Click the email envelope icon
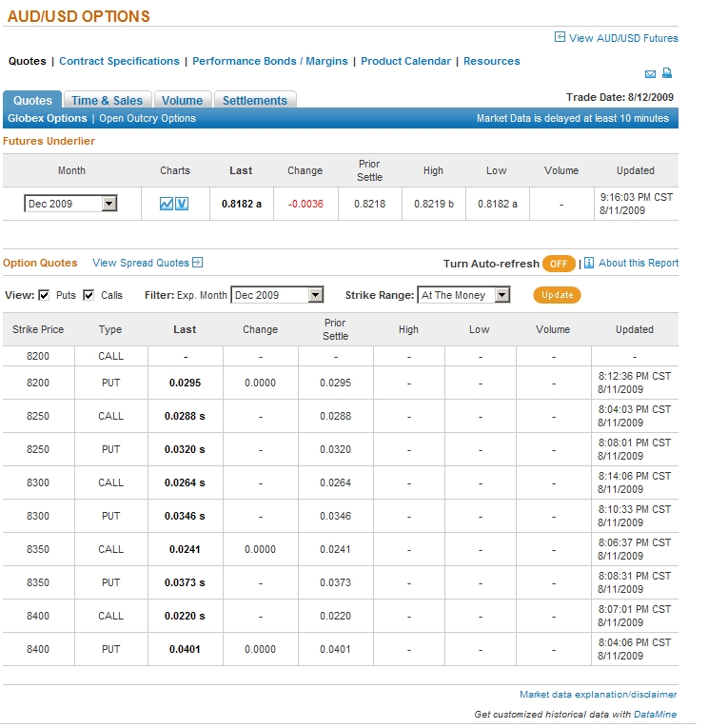The image size is (708, 728). coord(651,74)
